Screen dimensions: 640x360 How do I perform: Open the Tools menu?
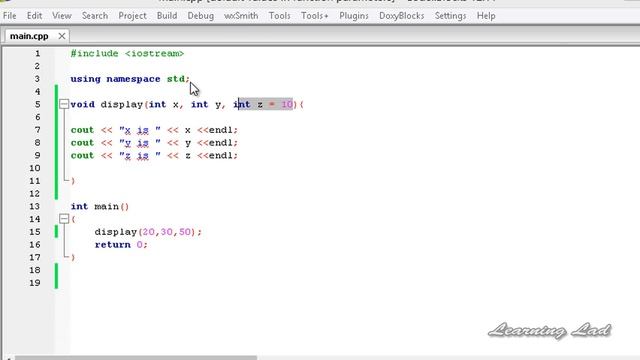click(280, 16)
